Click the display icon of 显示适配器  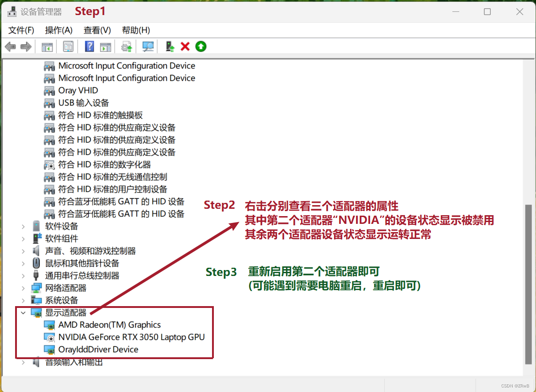36,313
